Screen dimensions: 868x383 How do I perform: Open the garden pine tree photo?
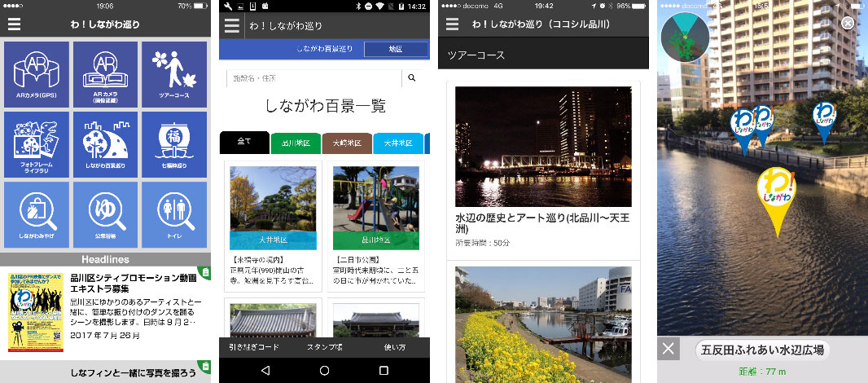tap(273, 199)
